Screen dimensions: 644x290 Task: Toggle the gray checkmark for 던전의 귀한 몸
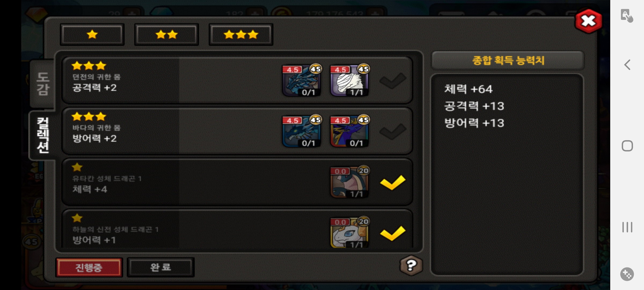pos(393,81)
